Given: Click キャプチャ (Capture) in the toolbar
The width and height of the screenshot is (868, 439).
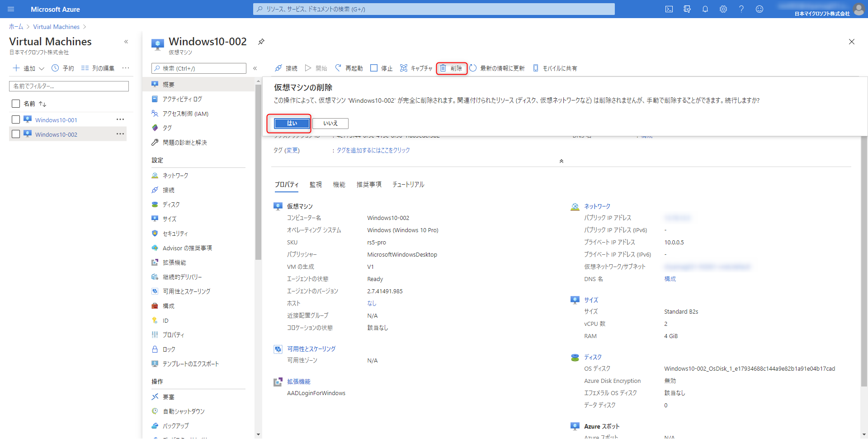Looking at the screenshot, I should tap(416, 68).
